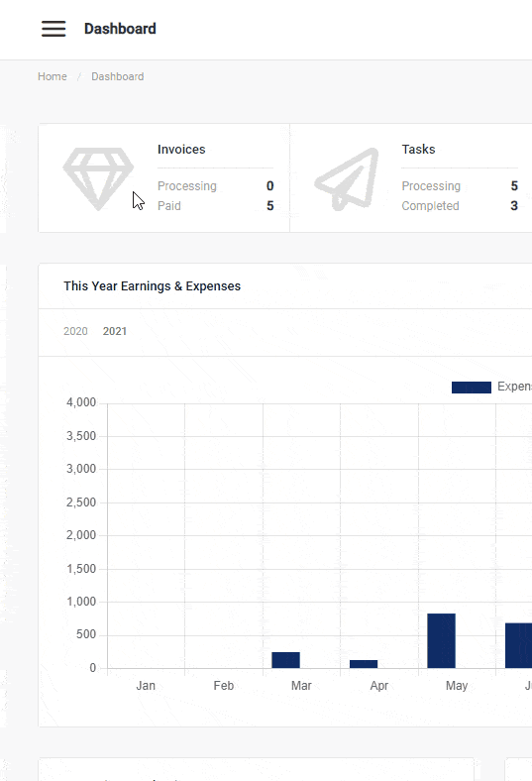Click the 4,000 y-axis label
The width and height of the screenshot is (532, 781).
coord(81,402)
